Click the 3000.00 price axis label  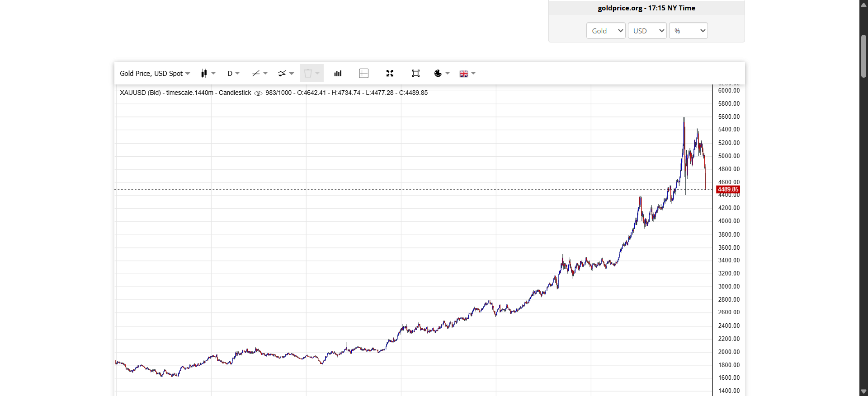pyautogui.click(x=729, y=286)
